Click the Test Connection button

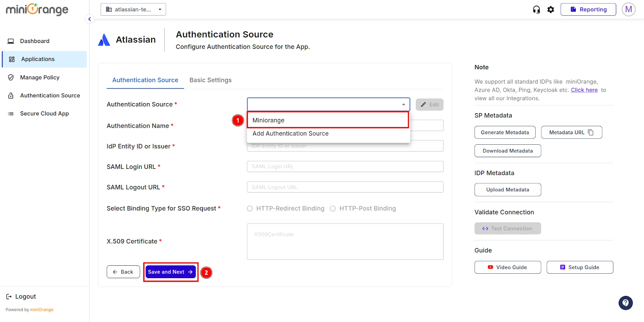pos(508,228)
